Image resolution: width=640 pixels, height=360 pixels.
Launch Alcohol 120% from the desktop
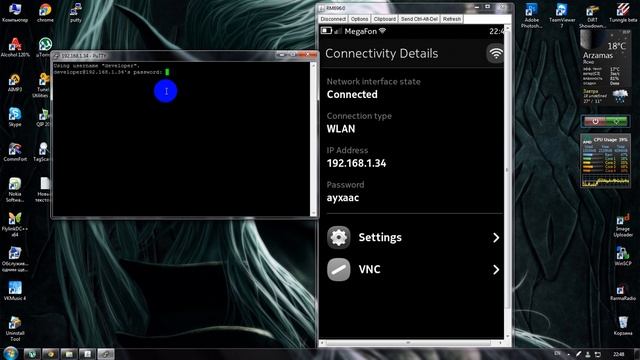point(15,47)
